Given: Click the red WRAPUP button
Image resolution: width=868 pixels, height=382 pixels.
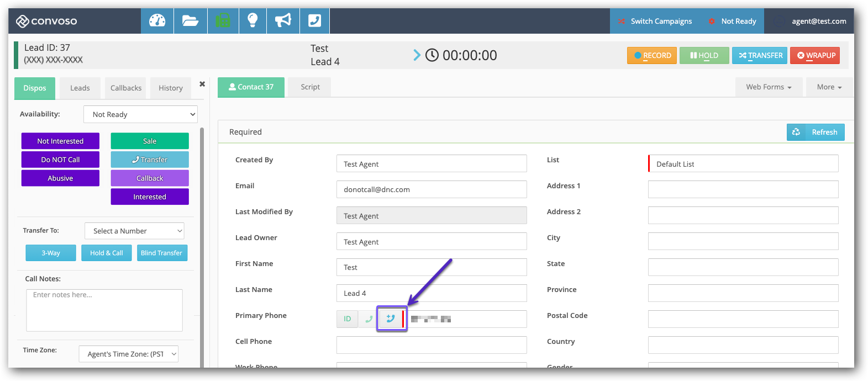Looking at the screenshot, I should [x=814, y=55].
